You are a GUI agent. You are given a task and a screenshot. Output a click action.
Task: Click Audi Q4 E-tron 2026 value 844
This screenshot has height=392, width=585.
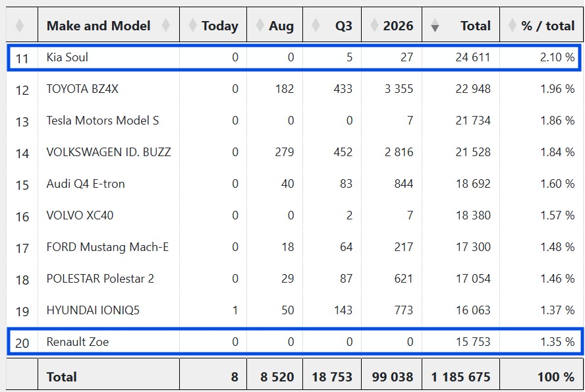(404, 184)
